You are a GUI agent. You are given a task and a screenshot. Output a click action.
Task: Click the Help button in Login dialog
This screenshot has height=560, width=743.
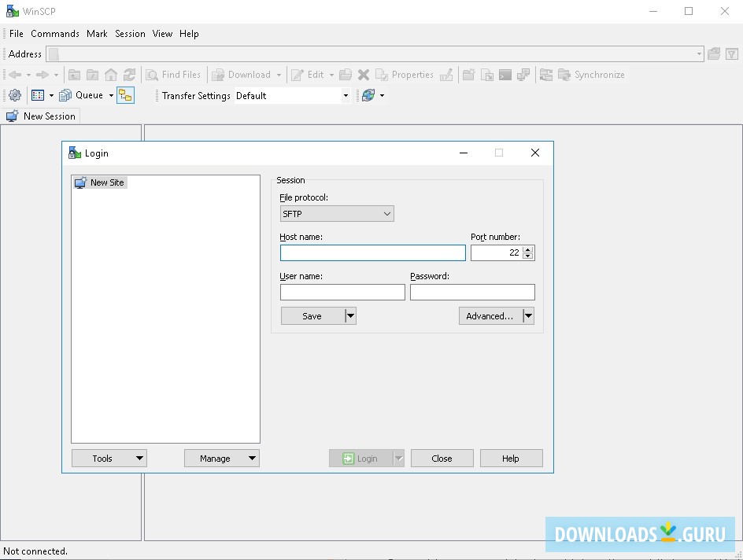point(512,459)
